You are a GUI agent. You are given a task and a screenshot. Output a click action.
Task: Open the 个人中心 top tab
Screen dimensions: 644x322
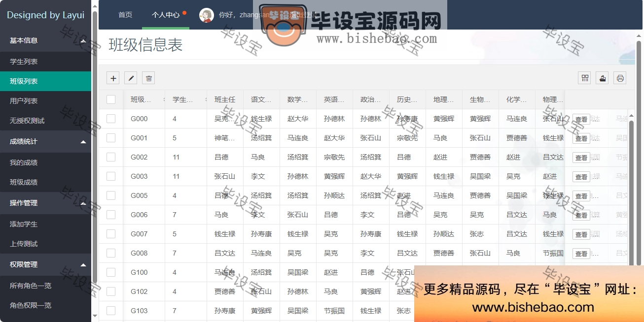click(166, 15)
